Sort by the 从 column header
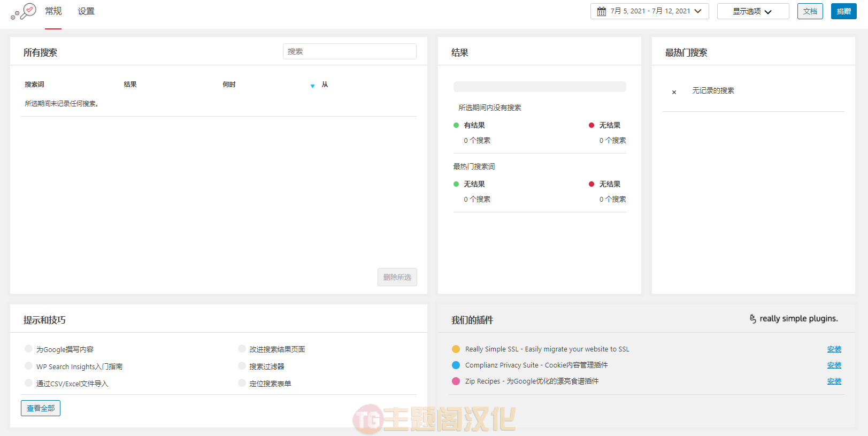The image size is (868, 436). click(325, 85)
